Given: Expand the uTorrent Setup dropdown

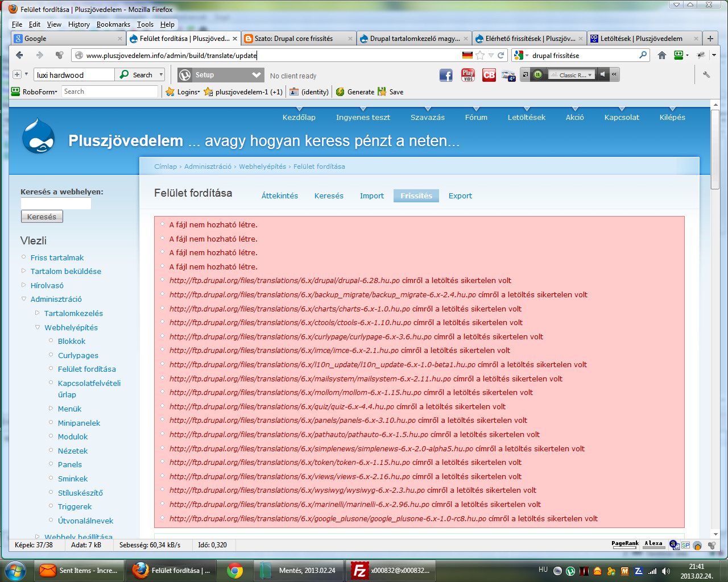Looking at the screenshot, I should [257, 75].
